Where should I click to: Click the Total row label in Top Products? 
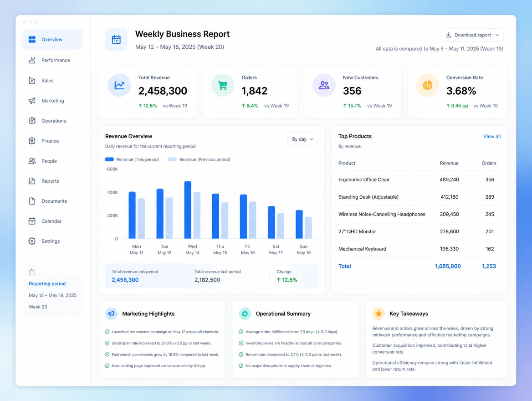345,266
